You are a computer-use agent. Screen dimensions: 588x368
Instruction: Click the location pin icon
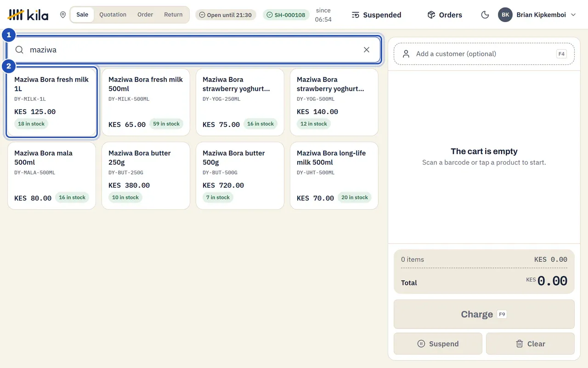(x=63, y=15)
